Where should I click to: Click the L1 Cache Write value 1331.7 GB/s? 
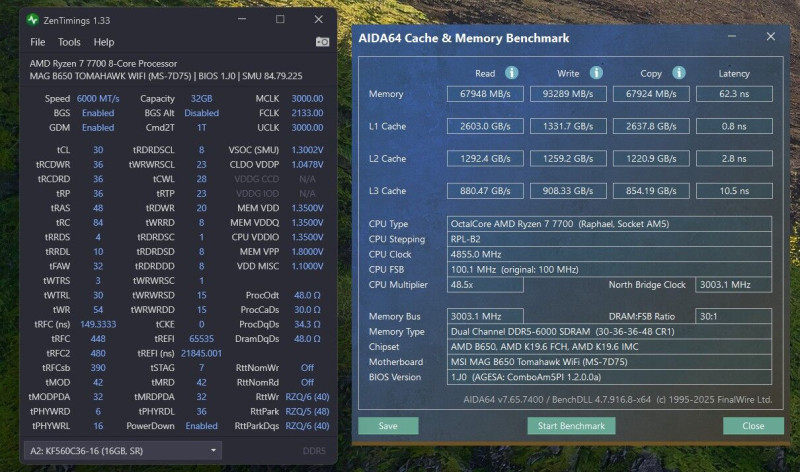point(568,126)
